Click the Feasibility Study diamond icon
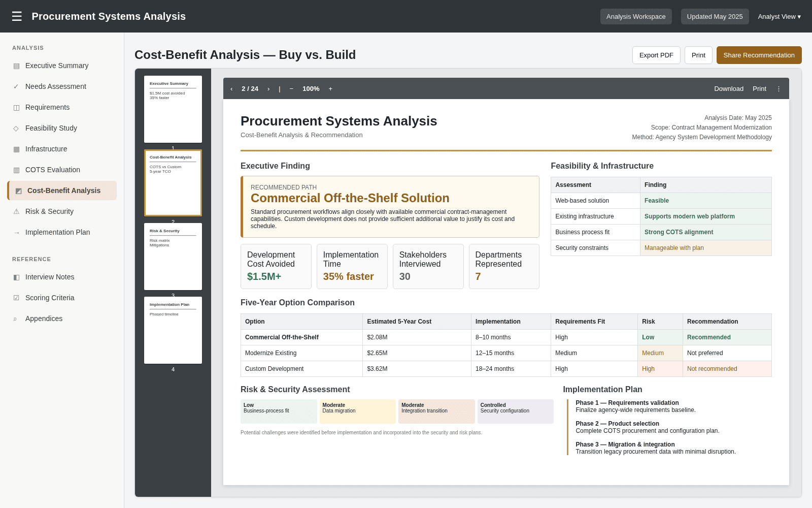Image resolution: width=812 pixels, height=508 pixels. (x=16, y=129)
